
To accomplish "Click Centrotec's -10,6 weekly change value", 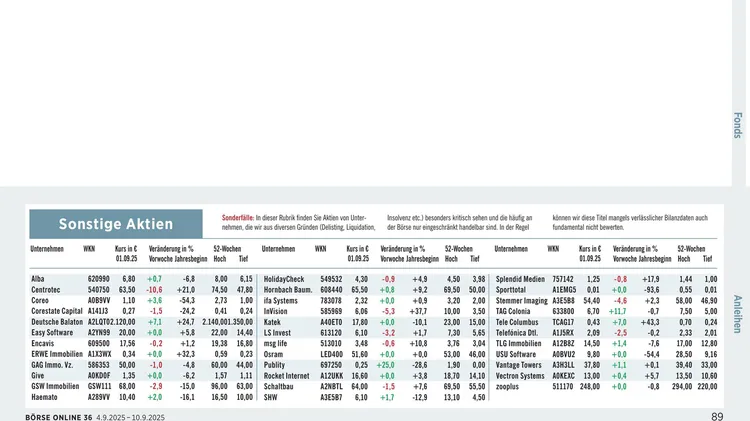I will (154, 290).
